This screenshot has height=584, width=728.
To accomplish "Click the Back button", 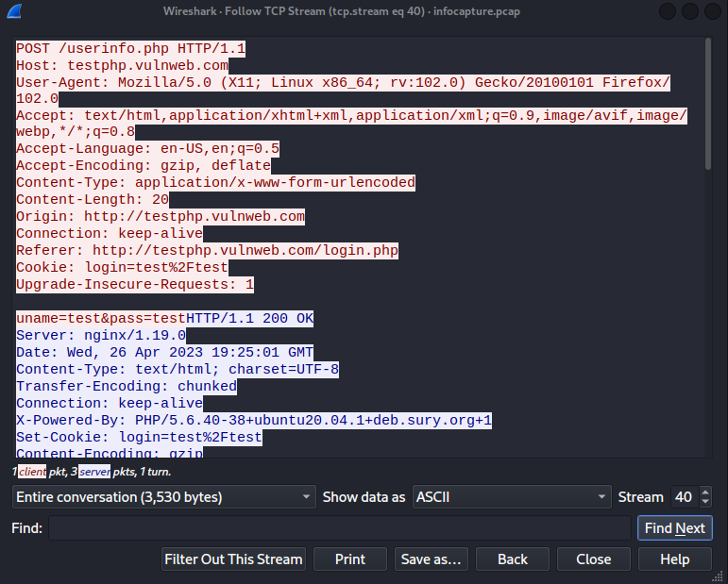I will (513, 559).
